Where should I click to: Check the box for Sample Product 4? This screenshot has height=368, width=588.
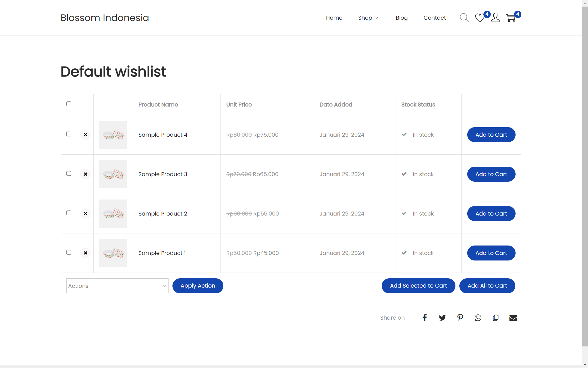69,134
